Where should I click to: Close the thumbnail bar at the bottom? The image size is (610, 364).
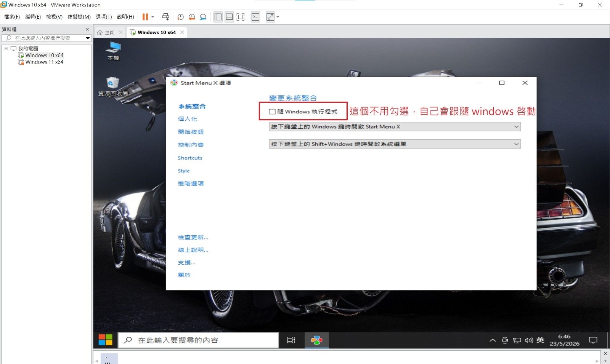pos(606,353)
